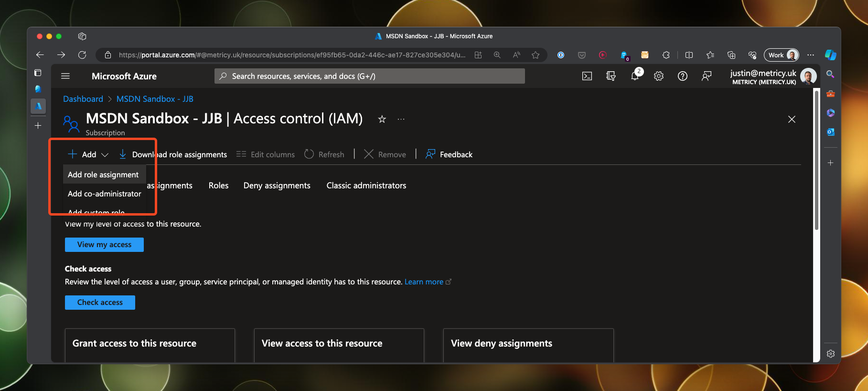Click the portal header feedback icon
The image size is (868, 391).
pos(707,76)
